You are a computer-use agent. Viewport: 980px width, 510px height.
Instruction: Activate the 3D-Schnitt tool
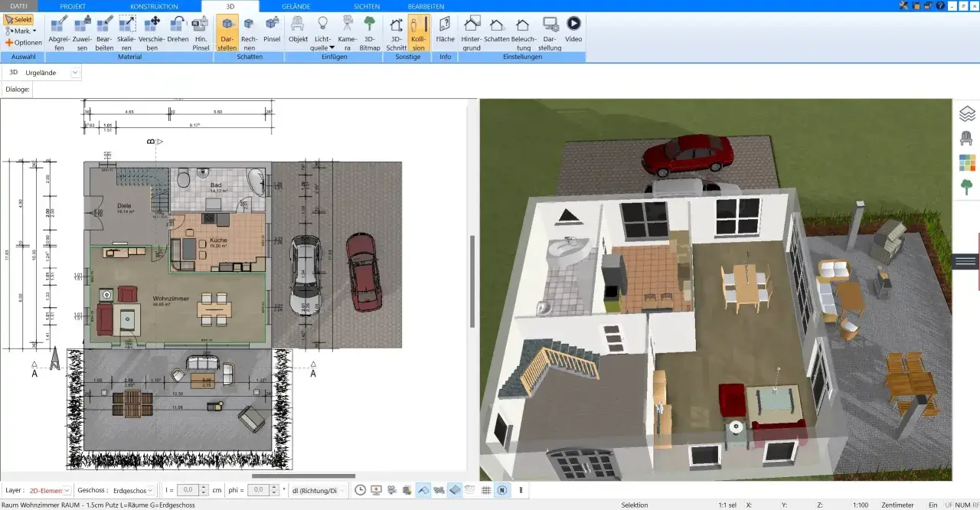point(396,33)
